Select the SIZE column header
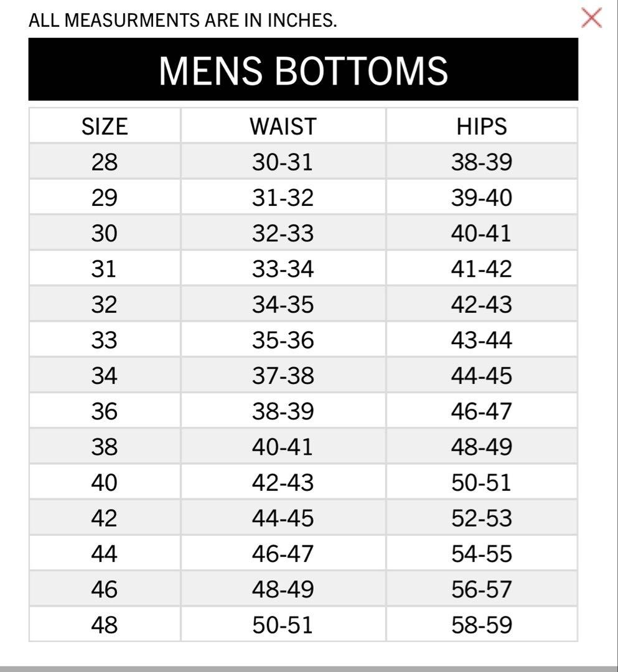The image size is (618, 672). (105, 126)
